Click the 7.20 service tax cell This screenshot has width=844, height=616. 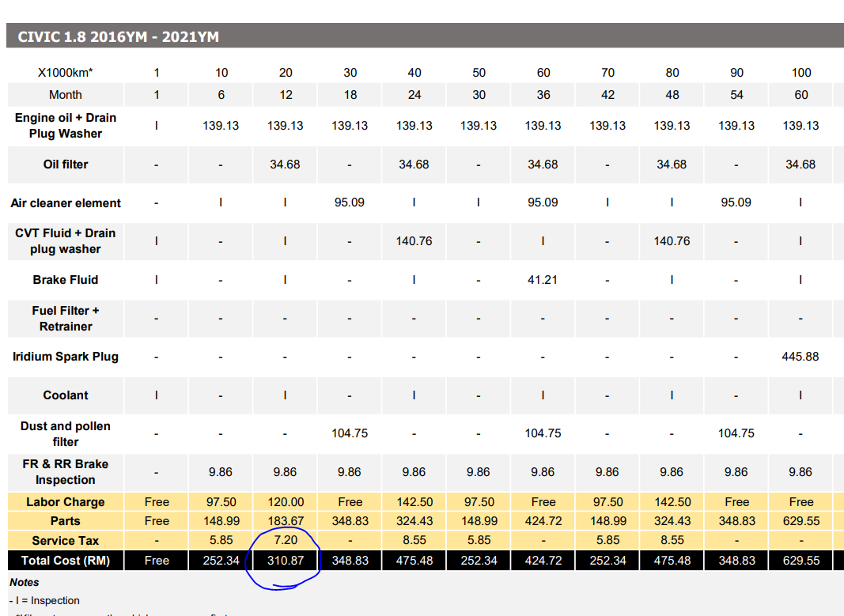tap(286, 540)
